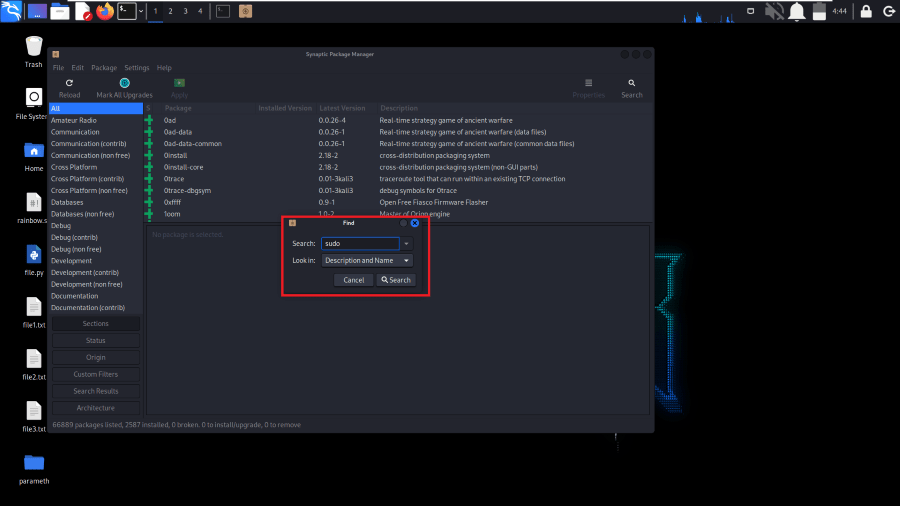Open the terminal emulator from the taskbar
This screenshot has height=506, width=900.
(127, 11)
